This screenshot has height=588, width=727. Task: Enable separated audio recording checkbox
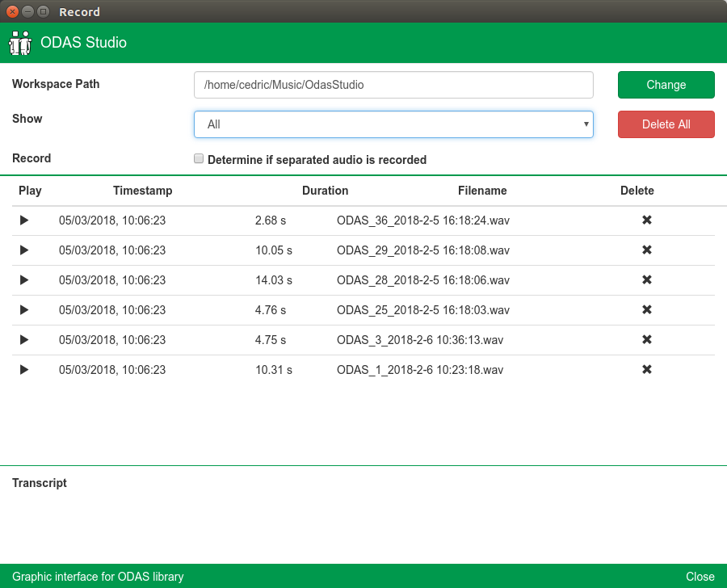pyautogui.click(x=199, y=158)
